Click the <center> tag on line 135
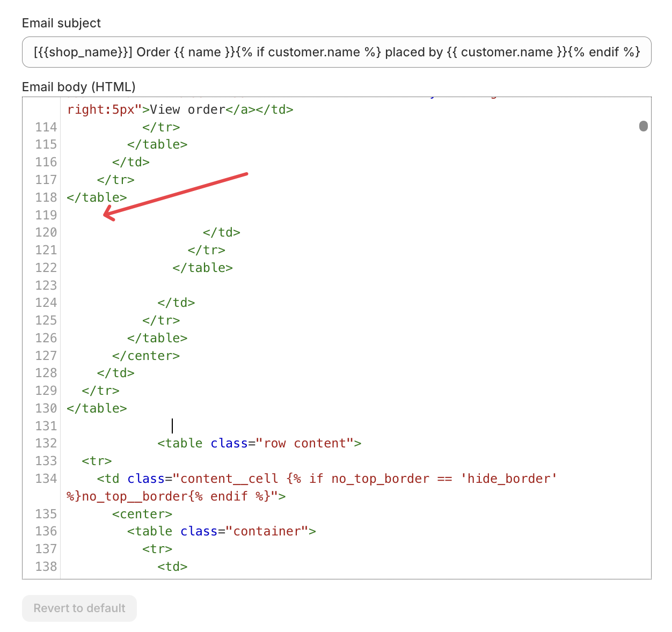This screenshot has height=632, width=672. tap(142, 514)
